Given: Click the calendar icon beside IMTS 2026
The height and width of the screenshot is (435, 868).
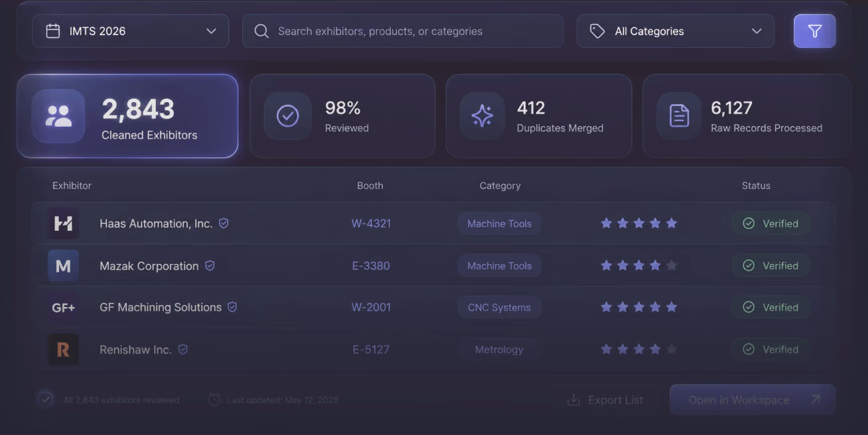Looking at the screenshot, I should click(53, 31).
